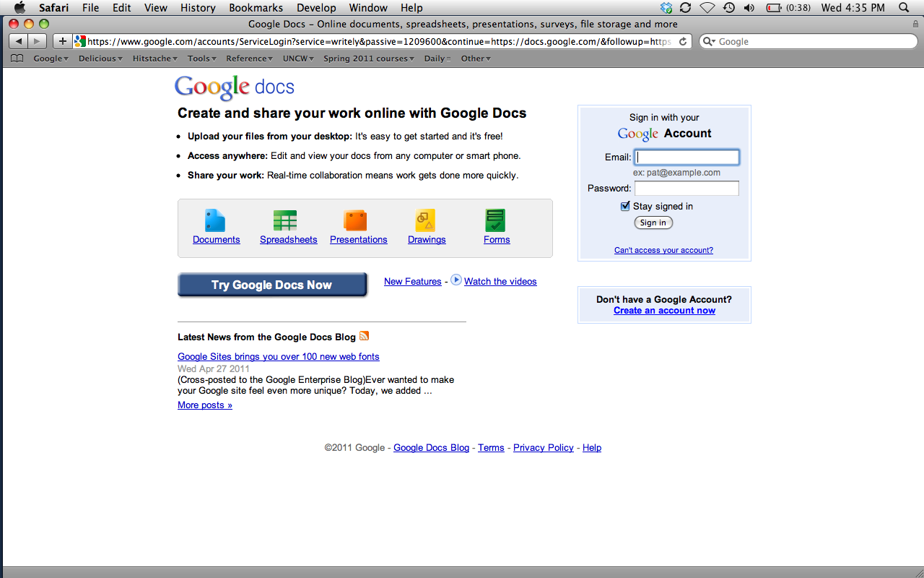Image resolution: width=924 pixels, height=578 pixels.
Task: Open Spotlight search in the menu bar
Action: pos(904,7)
